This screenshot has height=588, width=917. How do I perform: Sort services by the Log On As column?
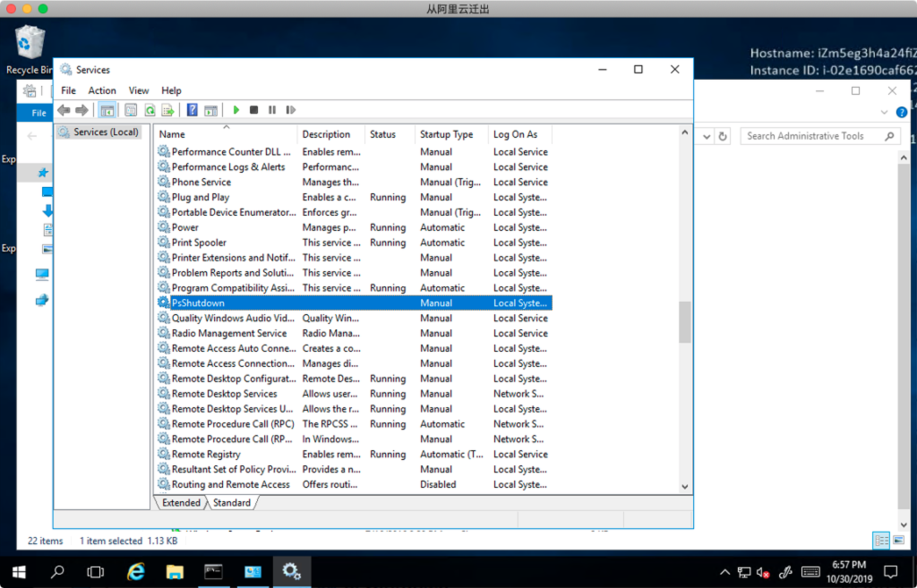(516, 134)
